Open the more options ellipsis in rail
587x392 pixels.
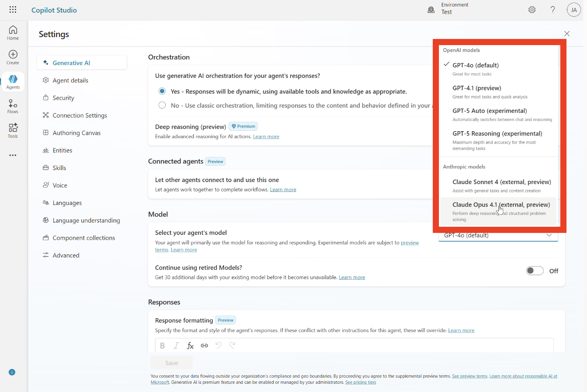[x=13, y=155]
